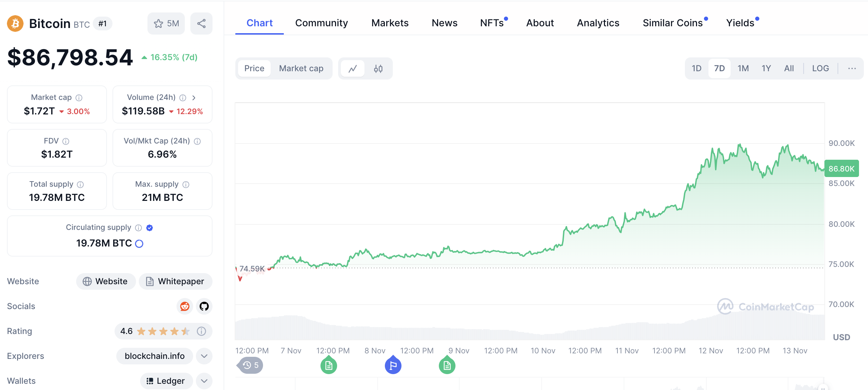Set chart range to 1M

pos(743,68)
